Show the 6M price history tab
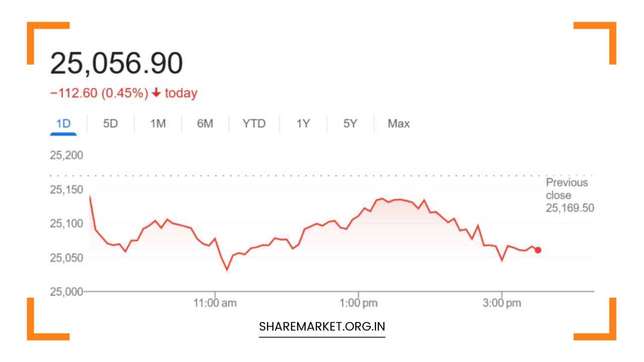 click(205, 124)
